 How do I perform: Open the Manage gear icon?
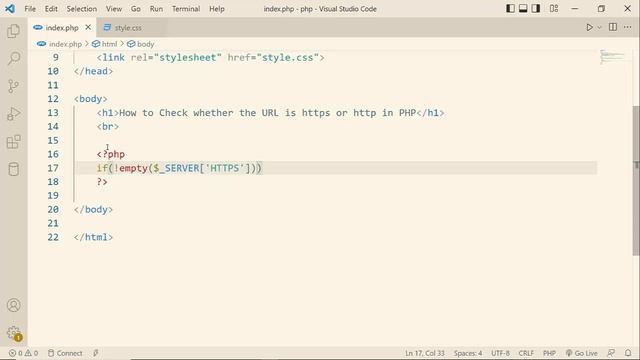tap(13, 333)
